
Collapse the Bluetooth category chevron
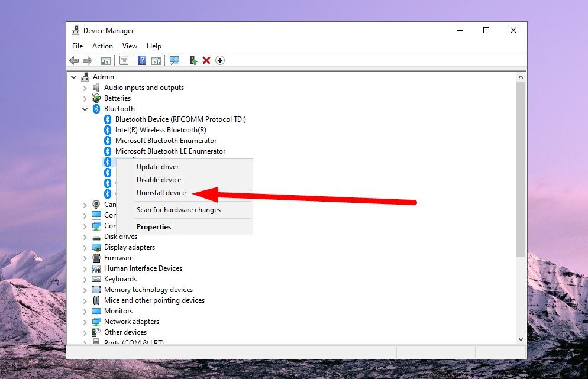pyautogui.click(x=85, y=108)
